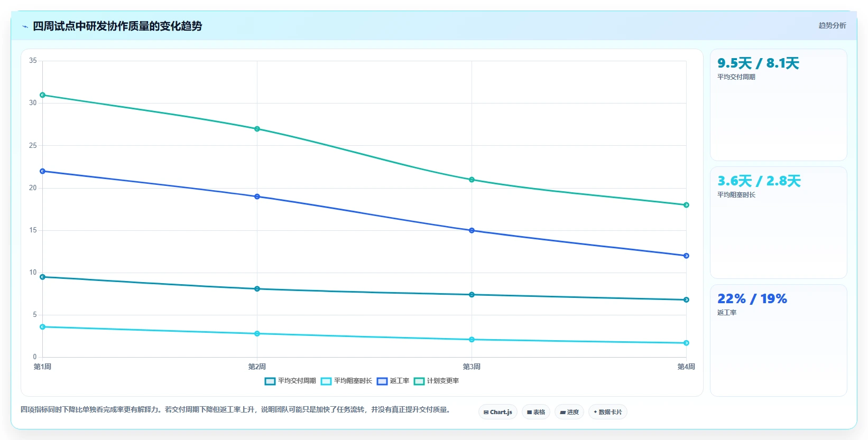Select the 平均阻塞时长 data point at 第2周
The image size is (868, 440).
pyautogui.click(x=257, y=334)
